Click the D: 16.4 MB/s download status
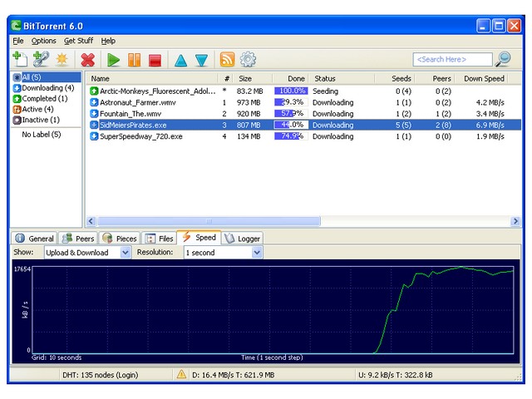Screen dimensions: 532x399 (234, 375)
